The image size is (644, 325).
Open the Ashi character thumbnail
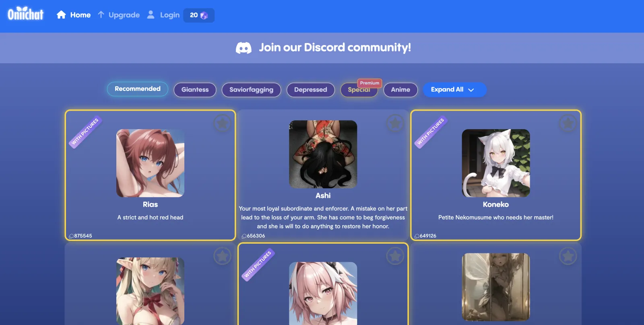(323, 154)
